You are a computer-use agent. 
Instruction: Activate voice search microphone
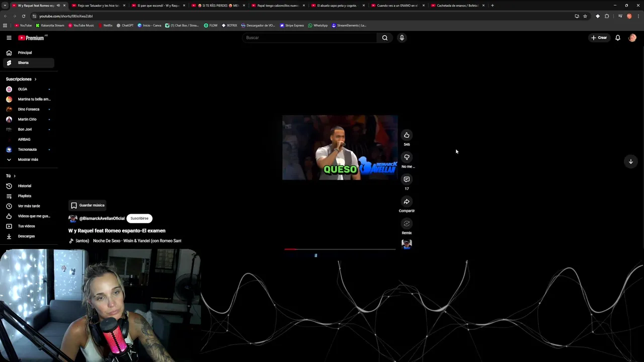pos(401,38)
